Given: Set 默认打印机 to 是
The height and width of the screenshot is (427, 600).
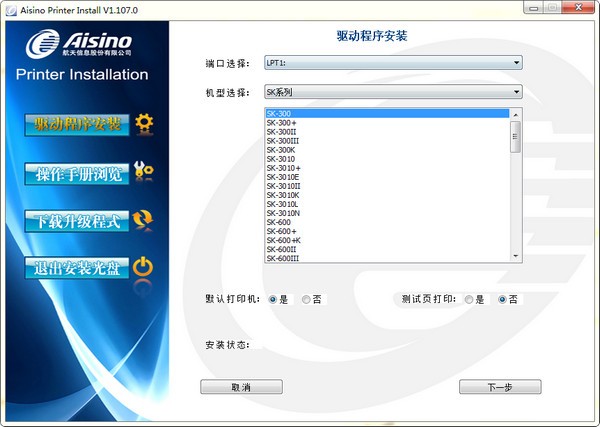Looking at the screenshot, I should point(273,300).
